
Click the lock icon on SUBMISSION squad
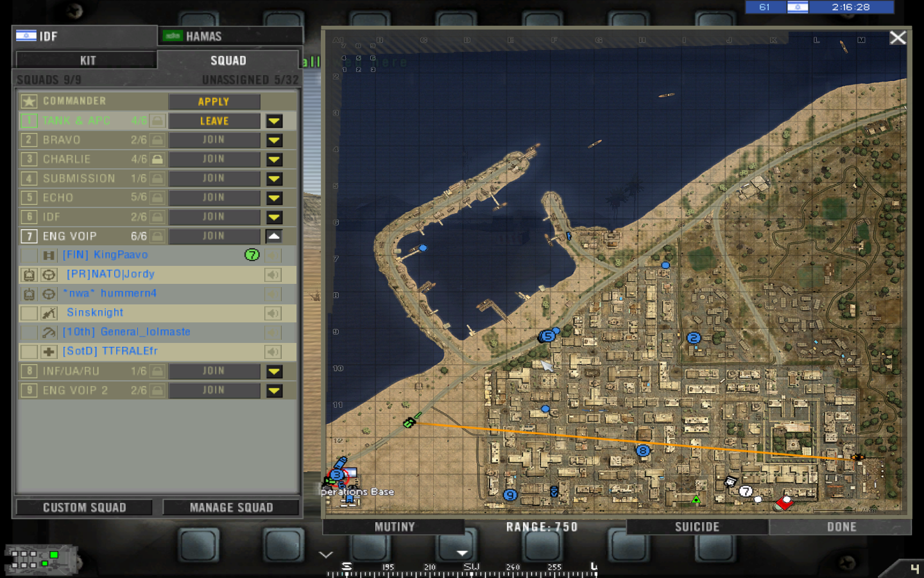157,179
